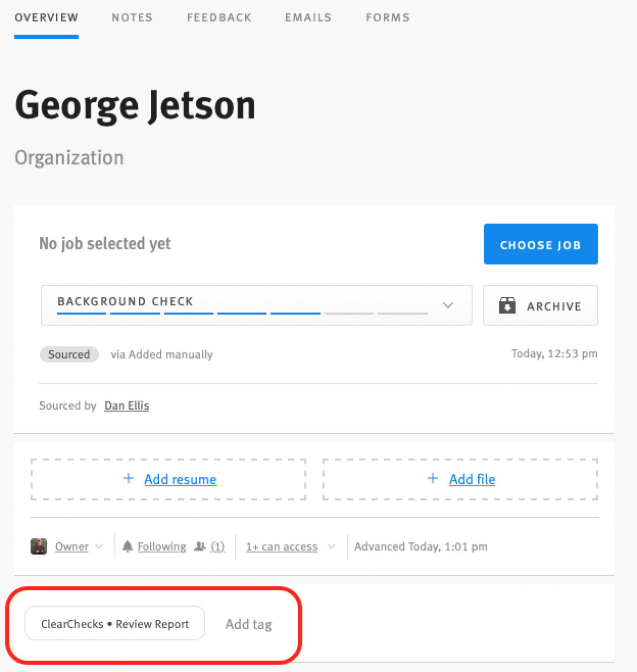Viewport: 637px width, 672px height.
Task: Open the Feedback tab
Action: (219, 18)
